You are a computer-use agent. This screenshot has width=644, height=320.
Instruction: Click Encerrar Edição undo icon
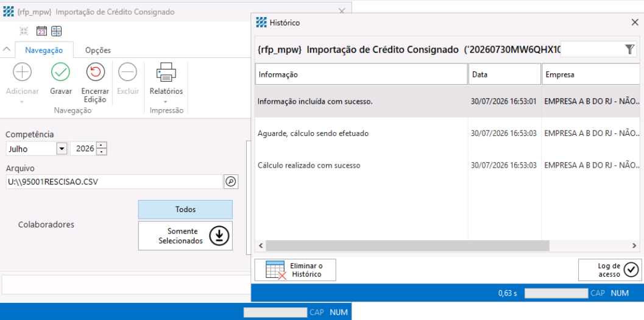[x=95, y=73]
